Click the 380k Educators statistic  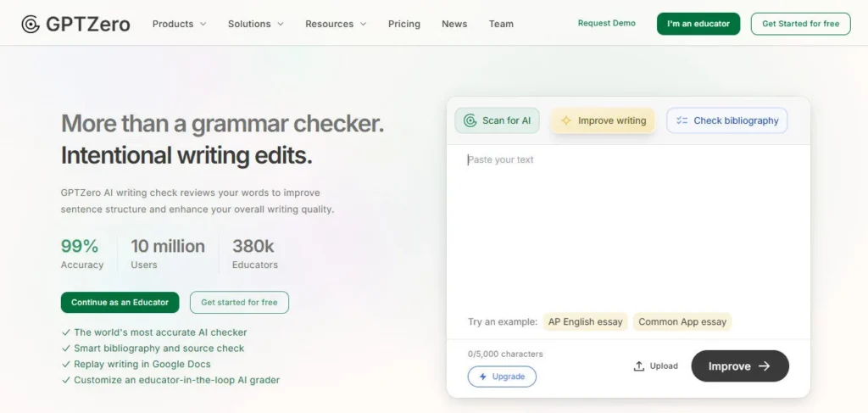[x=254, y=254]
